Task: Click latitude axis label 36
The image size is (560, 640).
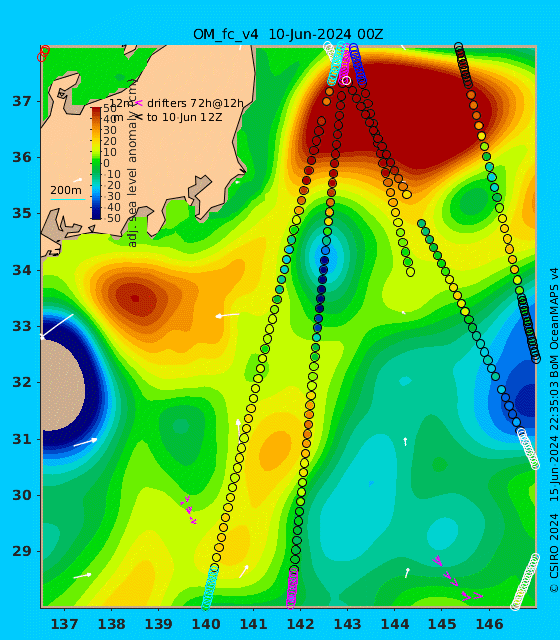Action: click(22, 157)
